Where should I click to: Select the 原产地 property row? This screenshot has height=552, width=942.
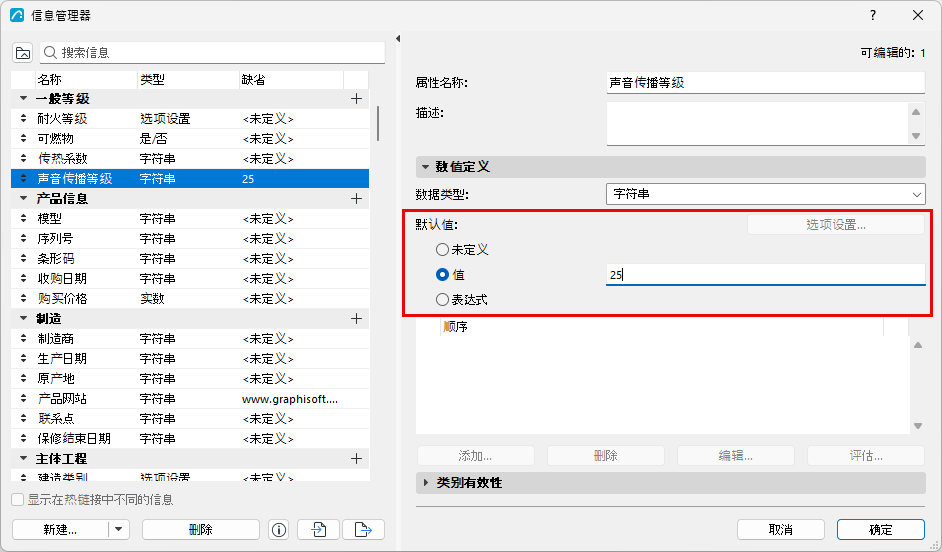tap(190, 378)
